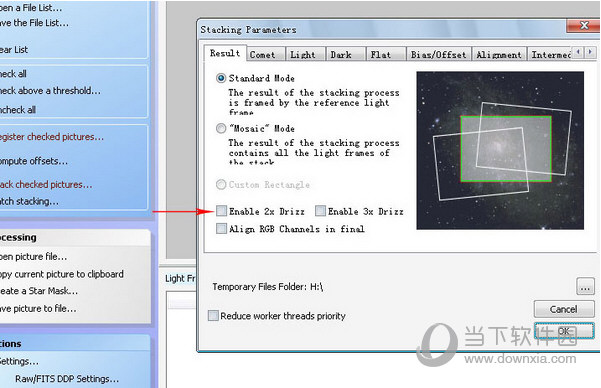Open the Bias/Offset tab
The height and width of the screenshot is (388, 601).
(x=438, y=54)
